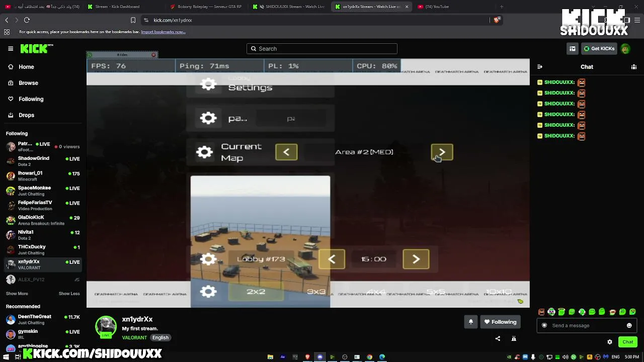This screenshot has height=362, width=644.
Task: Switch to the SHIDOUUXX Stream browser tab
Action: (288, 7)
